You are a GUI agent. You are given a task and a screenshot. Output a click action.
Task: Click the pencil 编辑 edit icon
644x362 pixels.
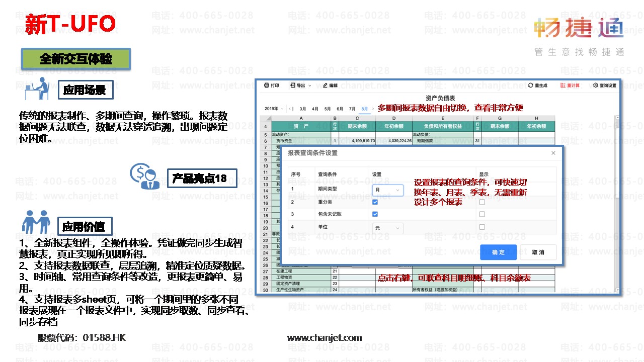click(325, 85)
